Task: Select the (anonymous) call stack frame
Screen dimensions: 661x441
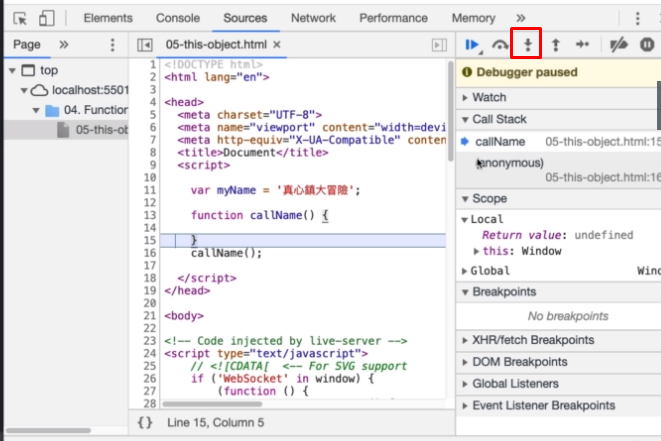Action: click(510, 163)
